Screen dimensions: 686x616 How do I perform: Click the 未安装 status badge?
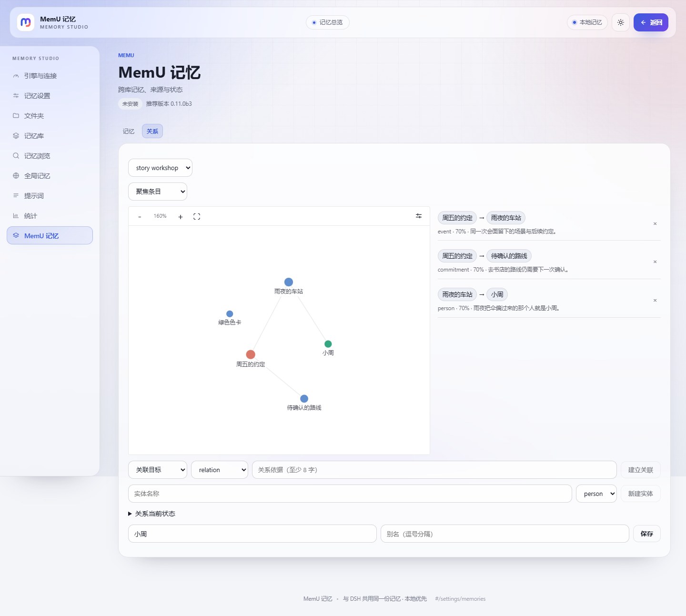[x=130, y=104]
